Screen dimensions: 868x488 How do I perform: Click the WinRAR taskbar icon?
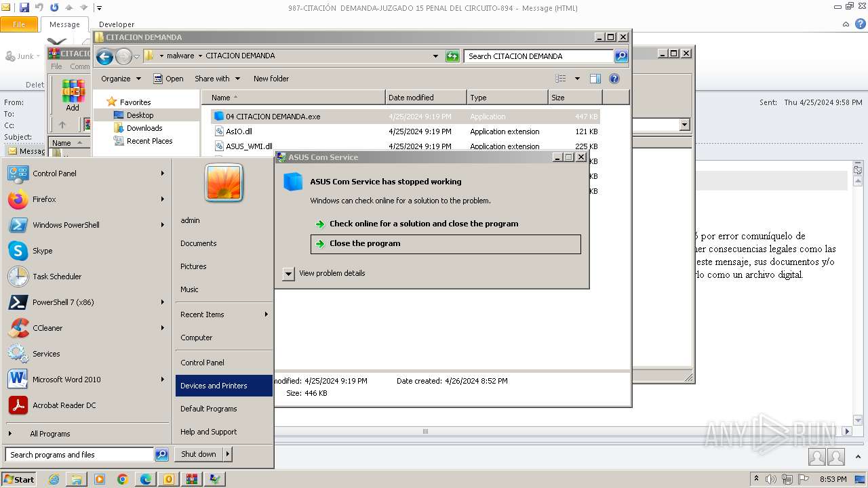192,479
